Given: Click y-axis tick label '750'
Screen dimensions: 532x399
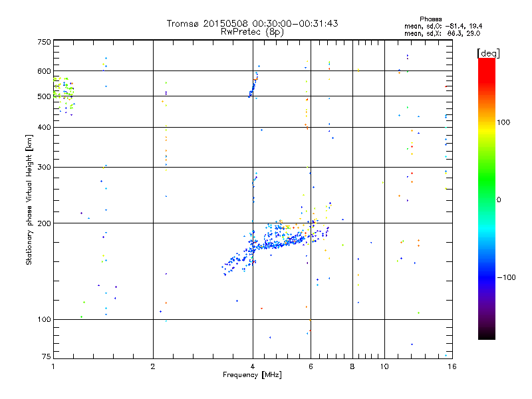Looking at the screenshot, I should click(x=44, y=42).
